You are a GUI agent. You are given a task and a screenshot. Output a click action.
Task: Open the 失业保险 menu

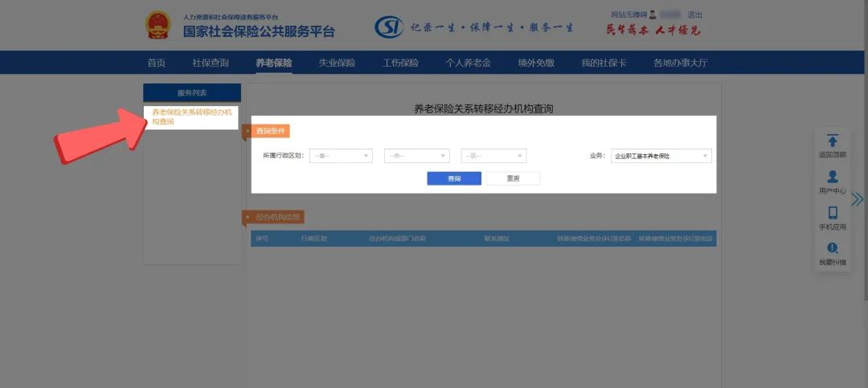[x=337, y=63]
